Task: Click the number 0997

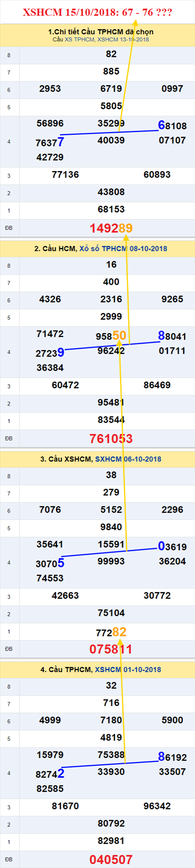Action: coord(172,89)
